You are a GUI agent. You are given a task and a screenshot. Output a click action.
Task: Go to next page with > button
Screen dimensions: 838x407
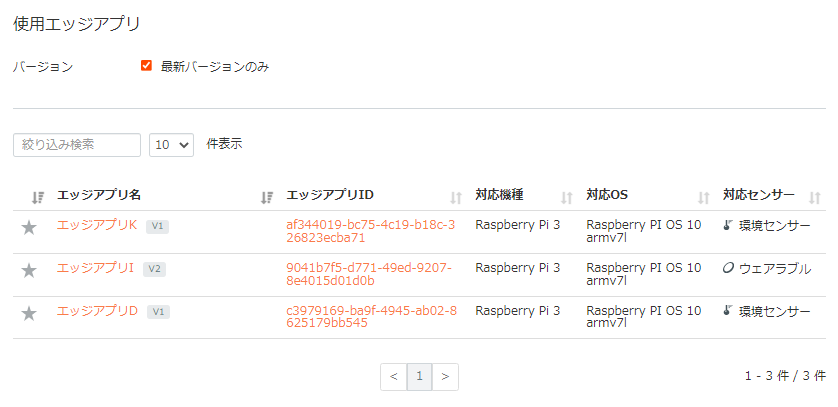point(445,377)
